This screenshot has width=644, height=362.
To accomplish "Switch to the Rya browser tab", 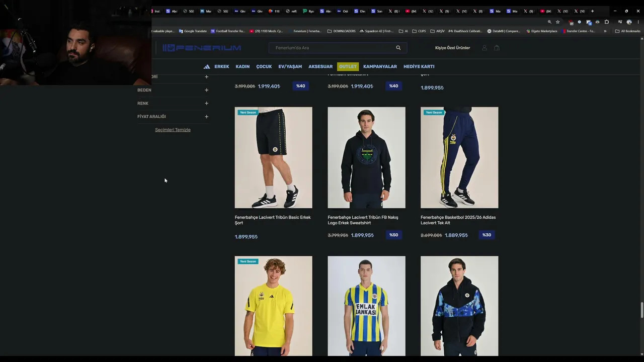I will coord(308,11).
